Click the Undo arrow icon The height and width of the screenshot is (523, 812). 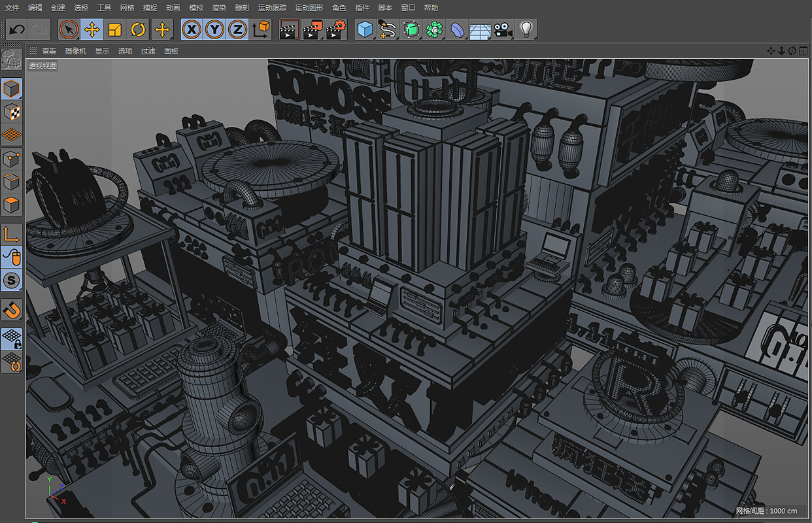click(x=17, y=29)
